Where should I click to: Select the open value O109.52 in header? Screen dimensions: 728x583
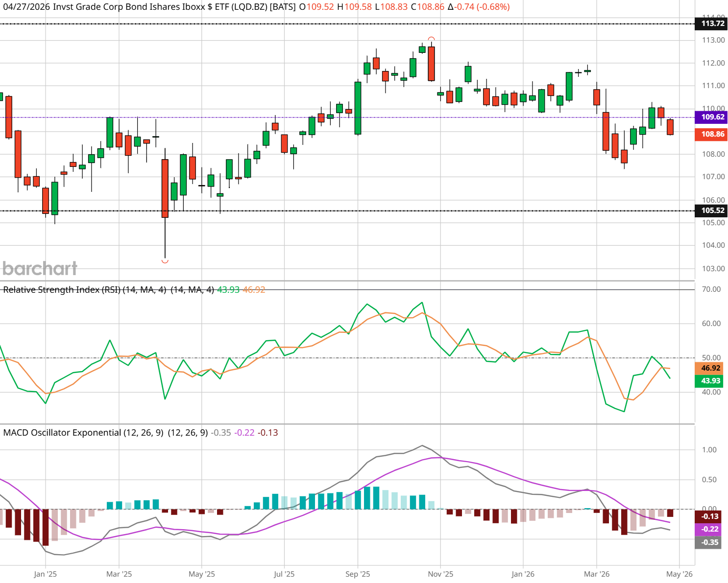[x=316, y=7]
